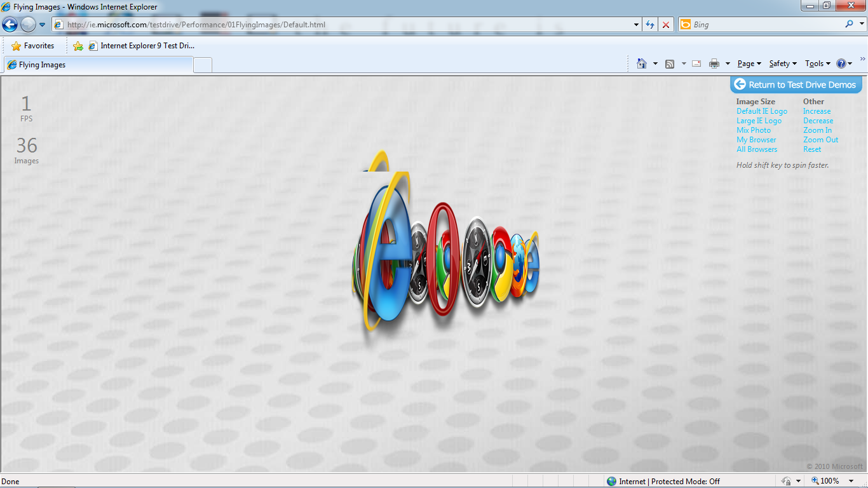This screenshot has width=868, height=488.
Task: Click the Read Mail icon
Action: click(x=695, y=64)
